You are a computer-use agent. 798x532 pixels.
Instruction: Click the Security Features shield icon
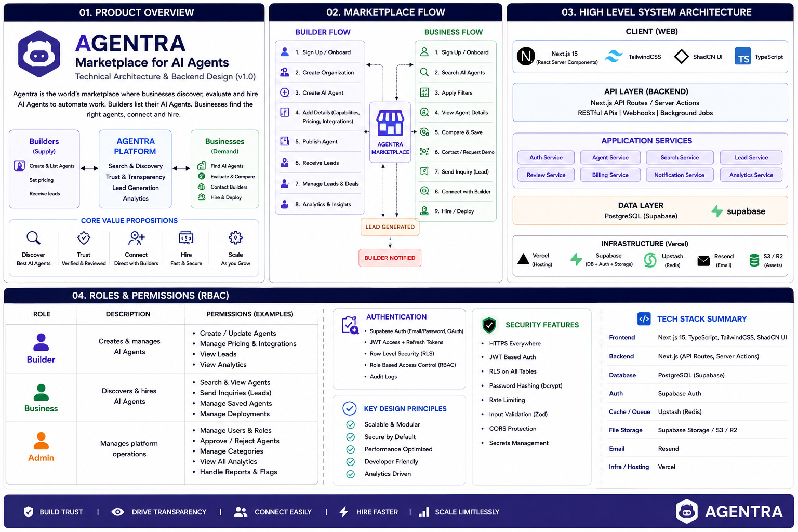pyautogui.click(x=489, y=325)
